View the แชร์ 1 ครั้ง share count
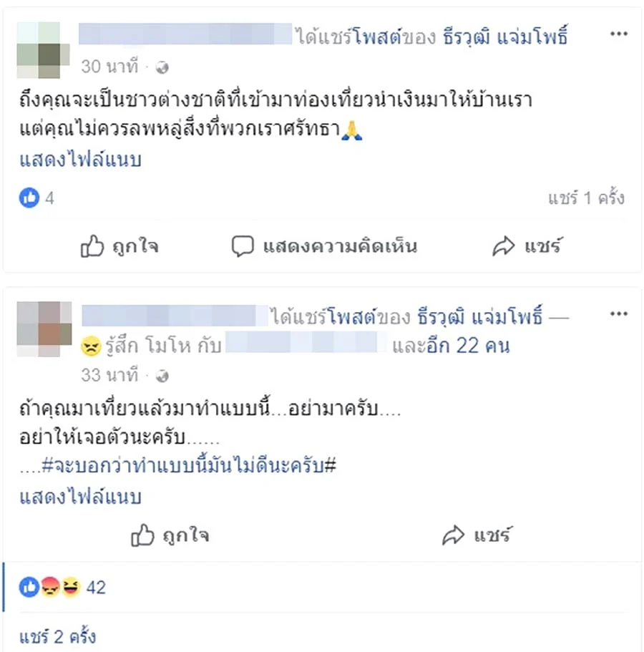This screenshot has height=652, width=644. tap(586, 198)
